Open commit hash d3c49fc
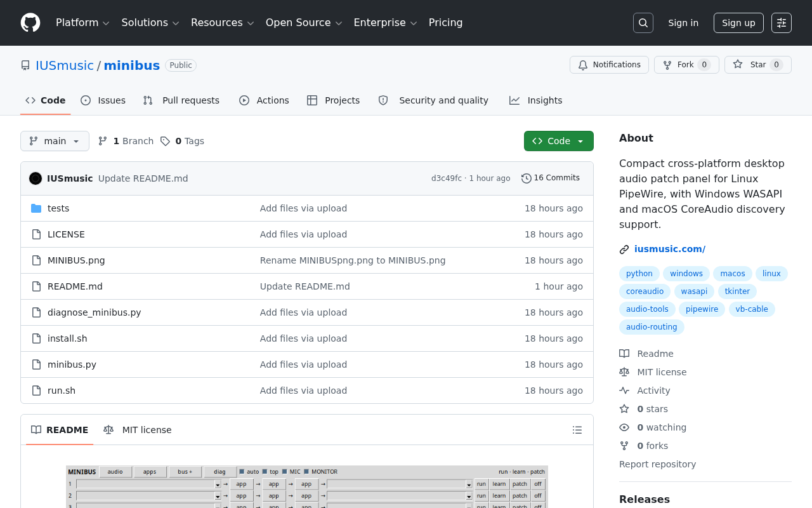 click(x=447, y=178)
